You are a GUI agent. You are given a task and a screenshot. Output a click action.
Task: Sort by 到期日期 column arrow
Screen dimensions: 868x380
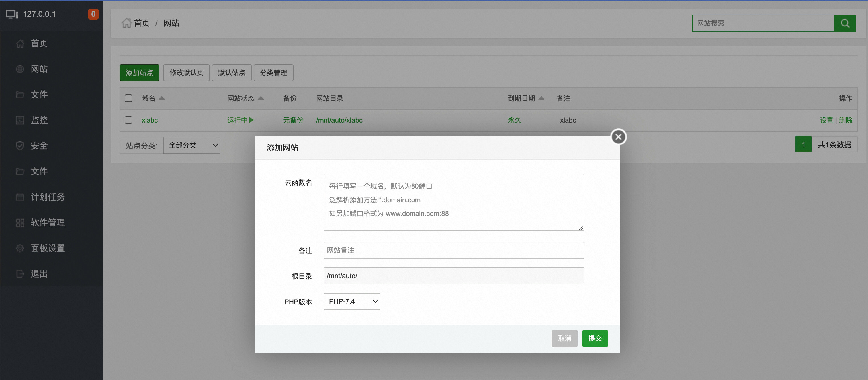point(541,98)
